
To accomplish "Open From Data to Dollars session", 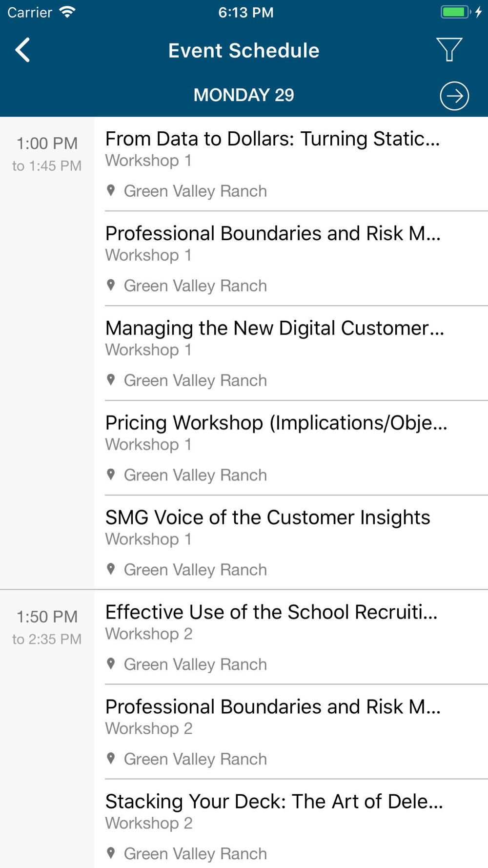I will (272, 139).
